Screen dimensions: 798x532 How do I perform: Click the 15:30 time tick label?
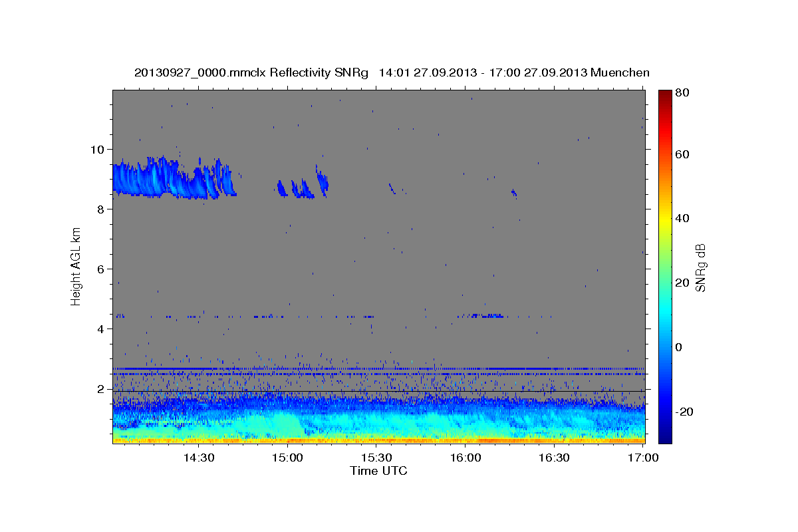point(376,458)
